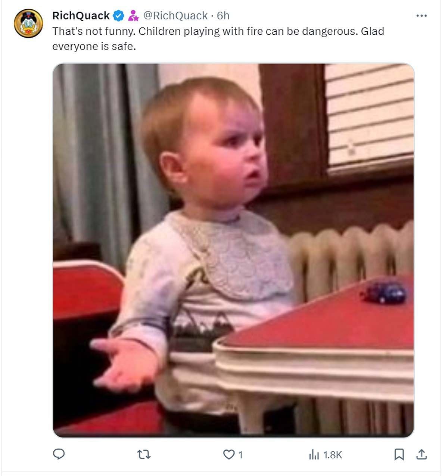This screenshot has width=448, height=476.
Task: Click the RichQuack display name
Action: (81, 16)
